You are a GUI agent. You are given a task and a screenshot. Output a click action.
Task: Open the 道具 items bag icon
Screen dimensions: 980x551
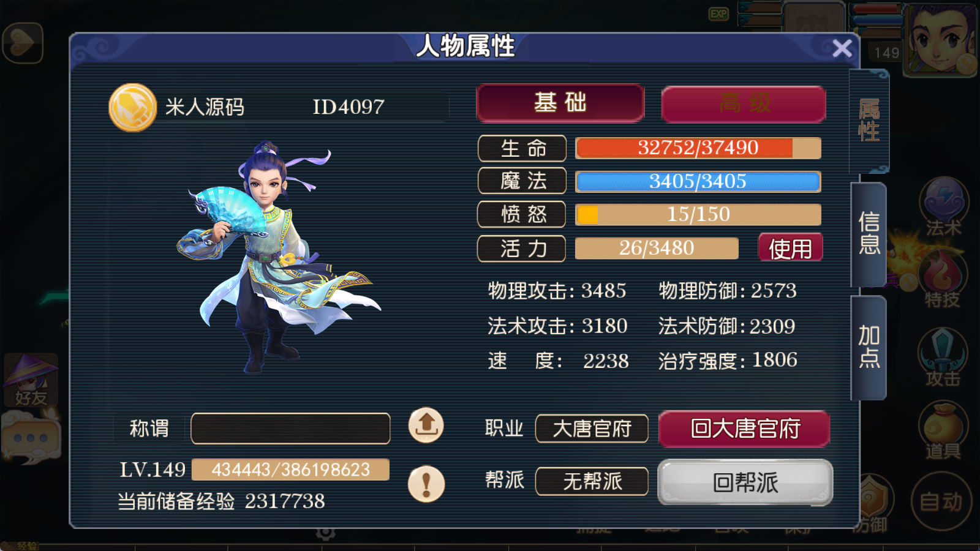coord(943,430)
